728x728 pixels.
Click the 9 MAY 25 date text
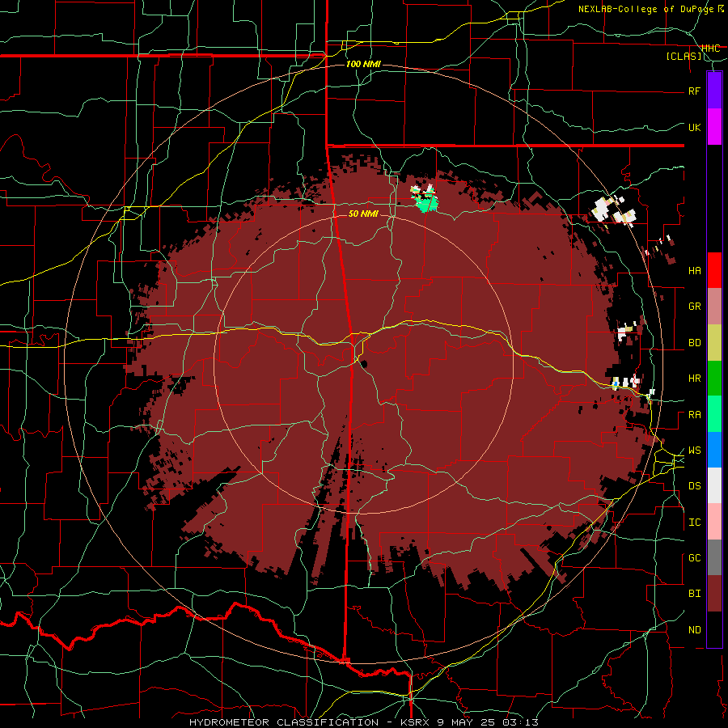[x=465, y=722]
